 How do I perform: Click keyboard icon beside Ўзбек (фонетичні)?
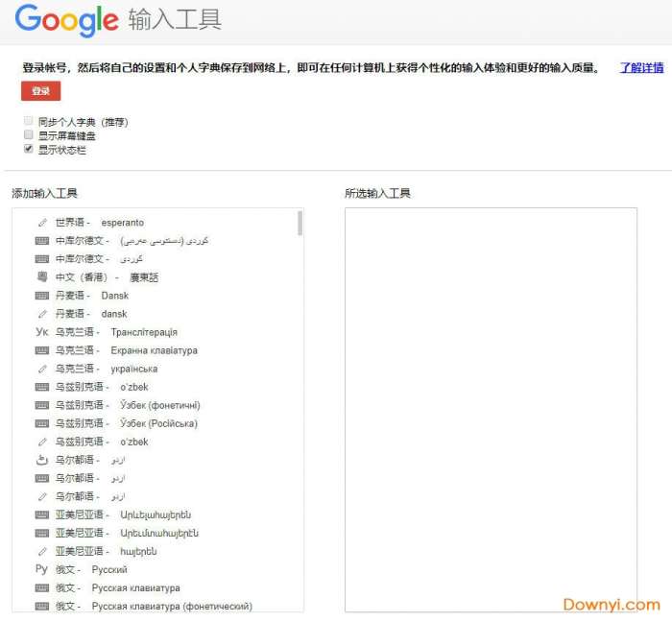pos(41,405)
